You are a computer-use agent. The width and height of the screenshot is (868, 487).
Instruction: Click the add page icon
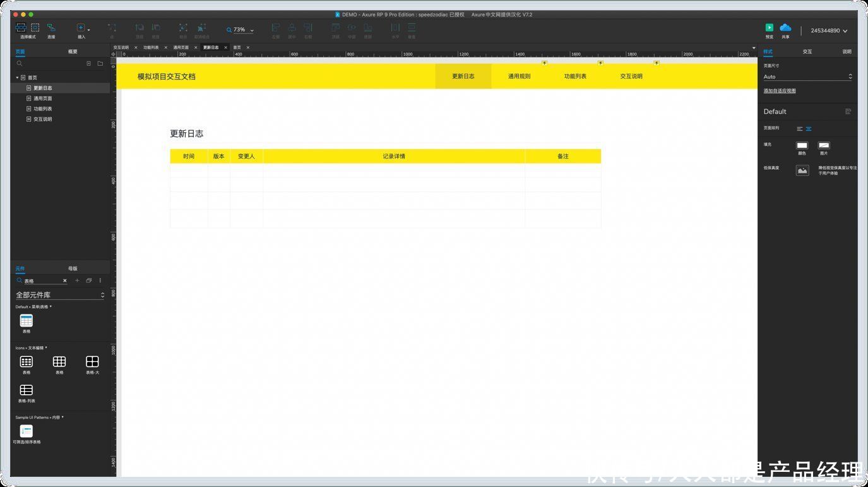tap(88, 64)
